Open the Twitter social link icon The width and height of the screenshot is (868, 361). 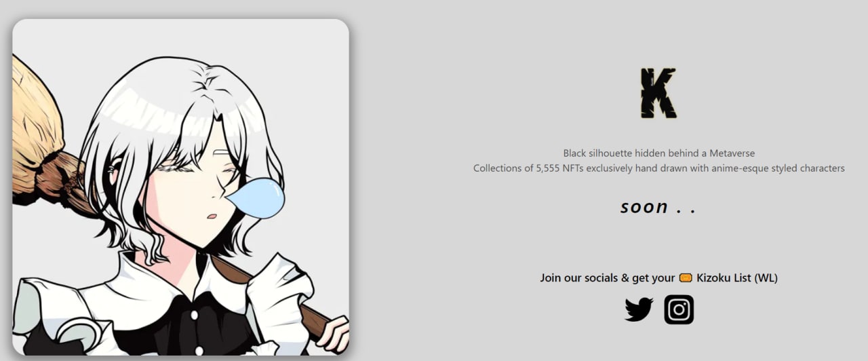[x=639, y=309]
